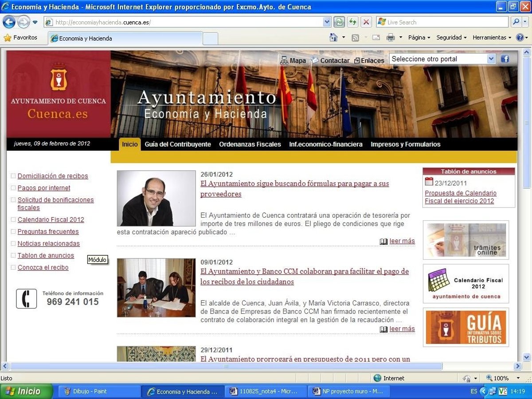Click the browser Back arrow button
532x399 pixels.
tap(9, 22)
